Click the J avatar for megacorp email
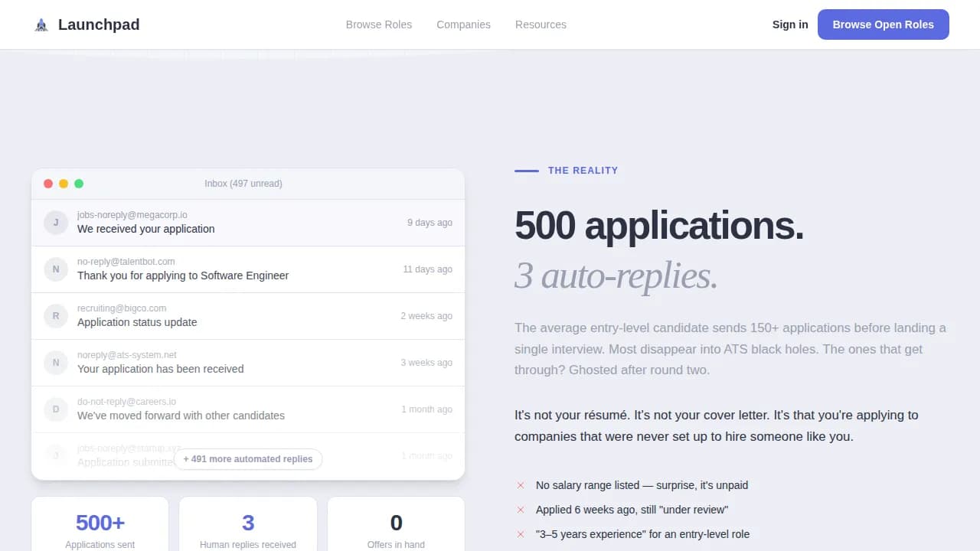Image resolution: width=980 pixels, height=551 pixels. point(56,223)
